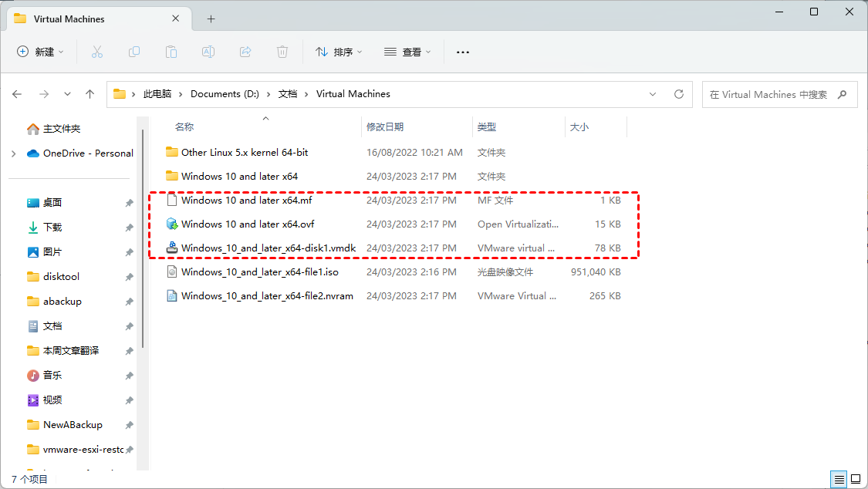868x489 pixels.
Task: Open a new tab with plus button
Action: [211, 19]
